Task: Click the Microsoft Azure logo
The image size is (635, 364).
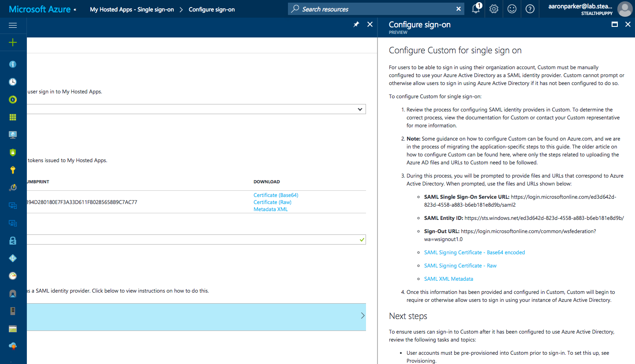Action: 40,9
